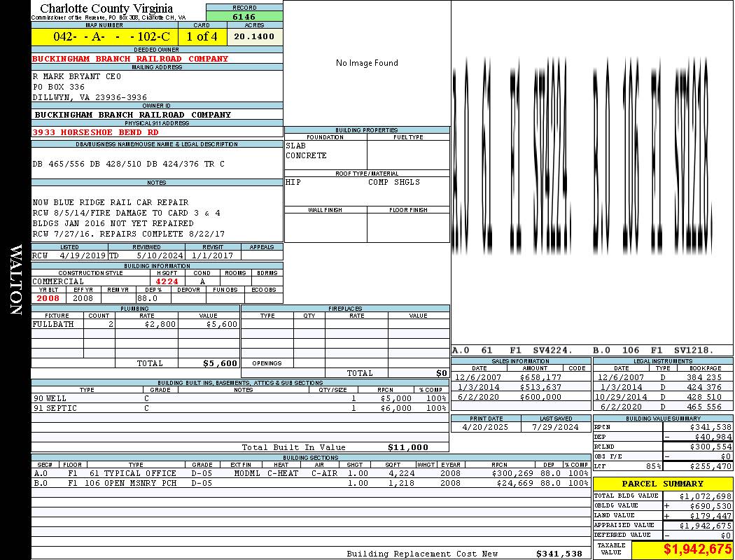This screenshot has width=735, height=560.
Task: Click plumbing total $5,600 in bold
Action: pyautogui.click(x=220, y=363)
